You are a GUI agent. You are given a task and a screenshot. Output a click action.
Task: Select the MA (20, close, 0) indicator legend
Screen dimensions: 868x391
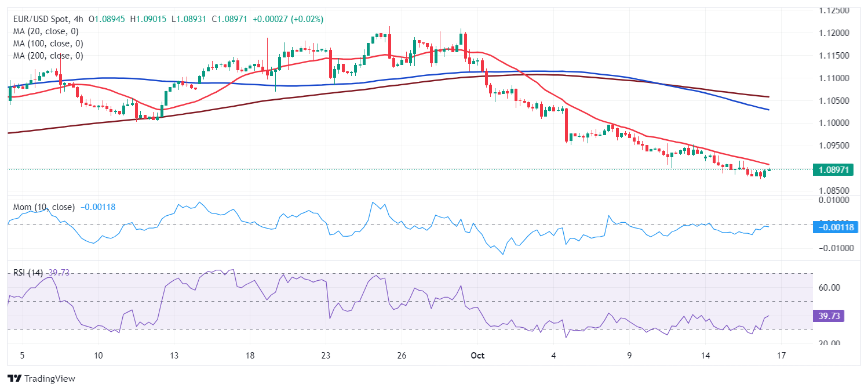click(x=46, y=31)
